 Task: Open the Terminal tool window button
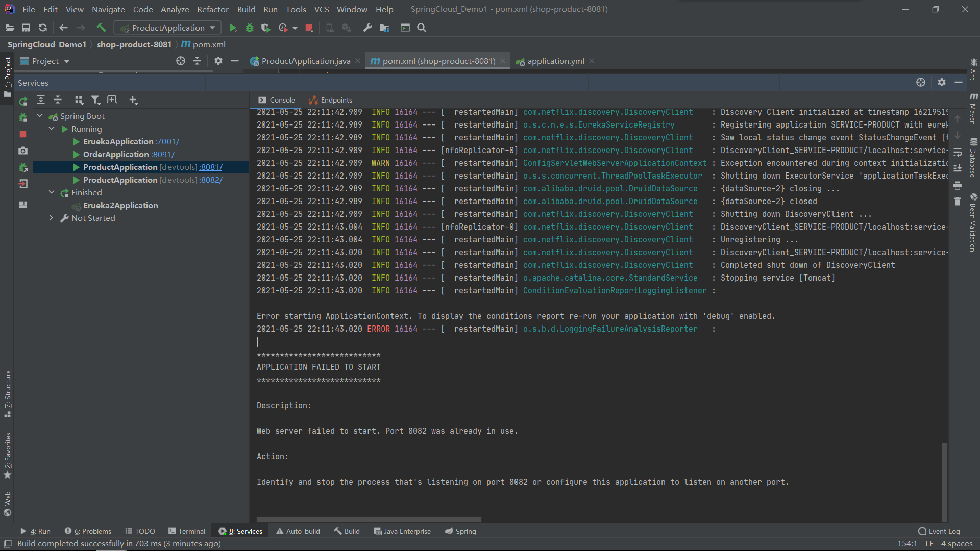click(x=187, y=531)
